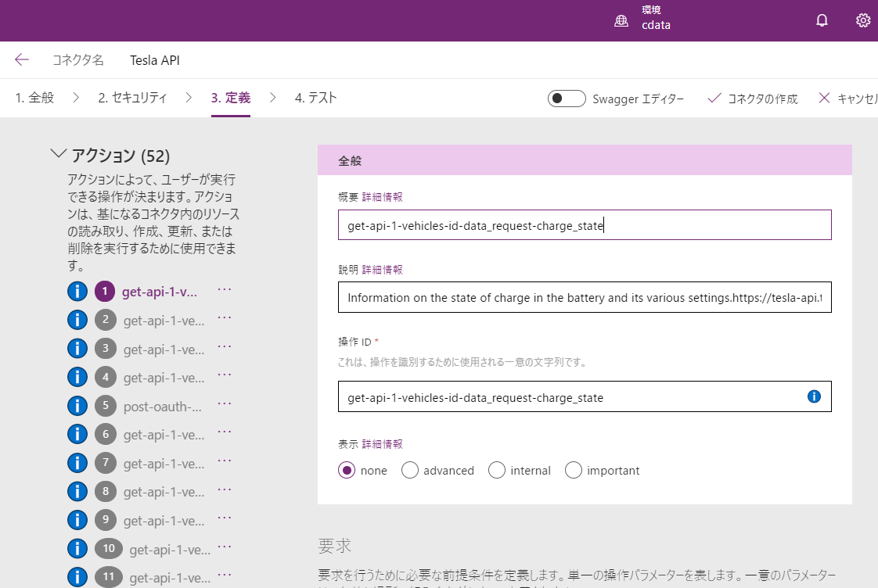The width and height of the screenshot is (878, 588).
Task: Select the advanced visibility radio button
Action: [x=410, y=471]
